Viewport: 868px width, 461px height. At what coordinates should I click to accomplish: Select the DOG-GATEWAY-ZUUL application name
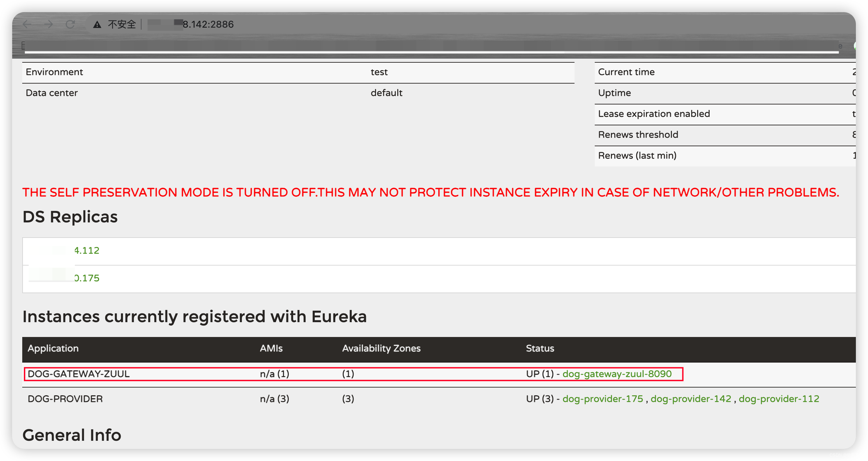pos(79,374)
